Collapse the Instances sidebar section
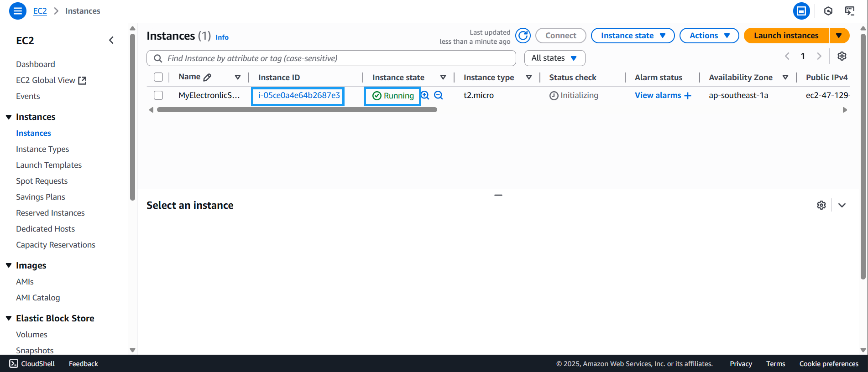 [x=9, y=117]
